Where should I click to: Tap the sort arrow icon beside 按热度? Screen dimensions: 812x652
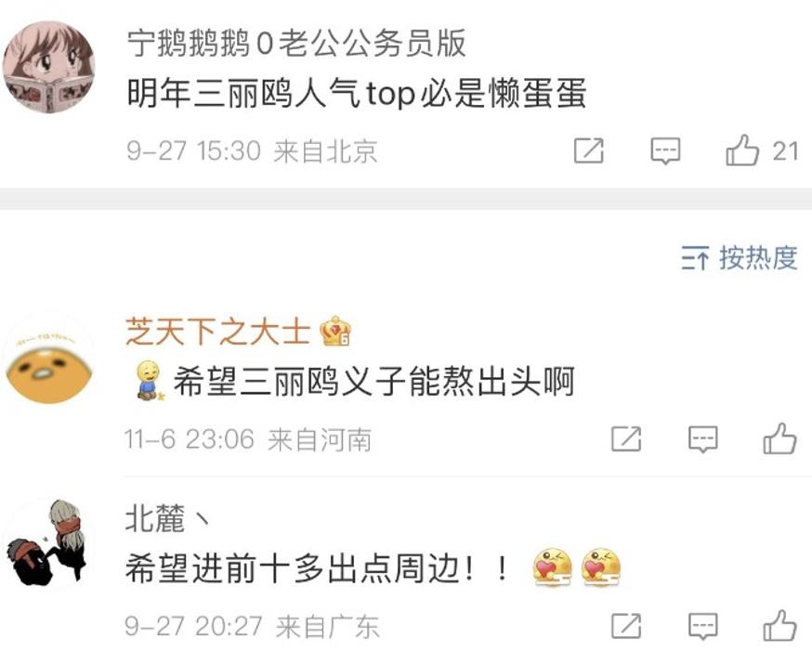(694, 258)
